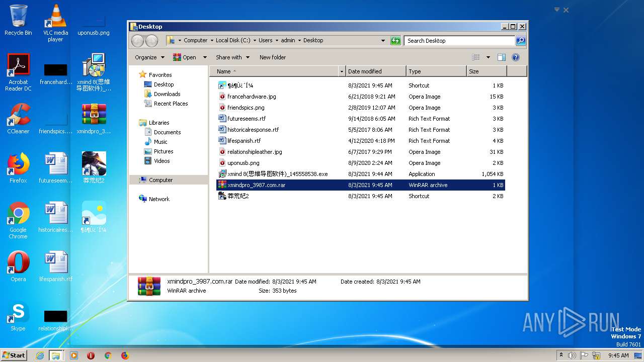Launch Skype desktop shortcut
Screen dimensions: 644x362
pyautogui.click(x=18, y=316)
